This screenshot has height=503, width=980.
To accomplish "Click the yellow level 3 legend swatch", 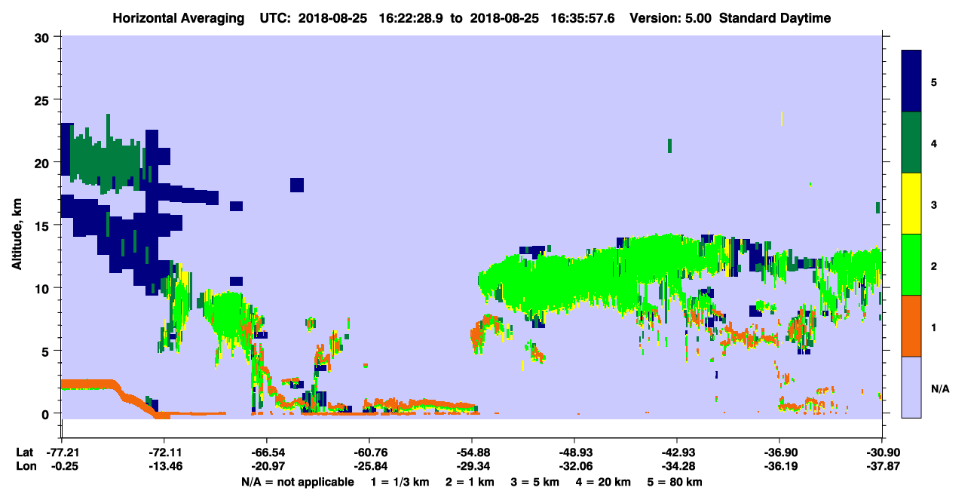I will (x=911, y=204).
